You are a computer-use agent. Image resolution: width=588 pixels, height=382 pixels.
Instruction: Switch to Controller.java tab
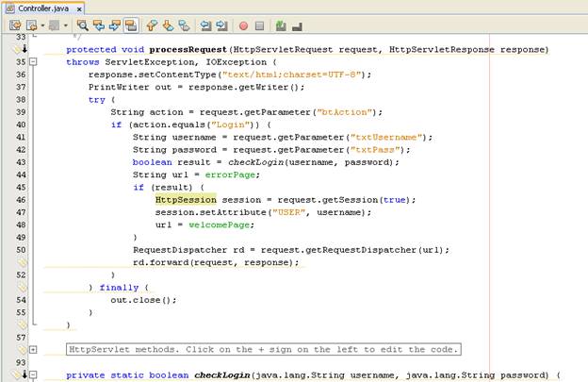pos(43,8)
